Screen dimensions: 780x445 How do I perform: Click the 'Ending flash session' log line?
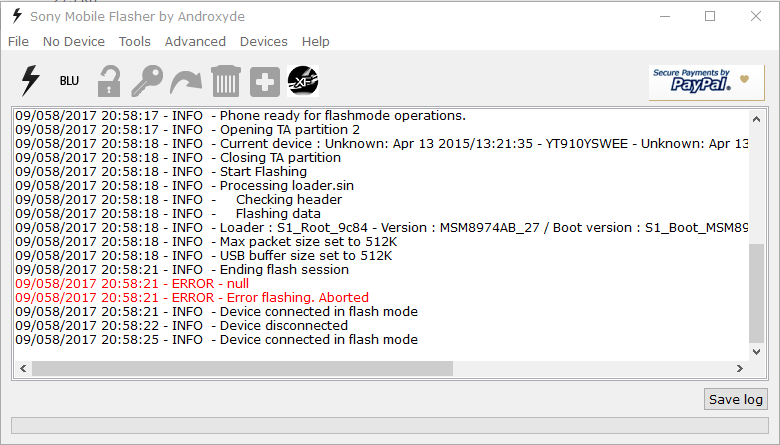pyautogui.click(x=182, y=269)
